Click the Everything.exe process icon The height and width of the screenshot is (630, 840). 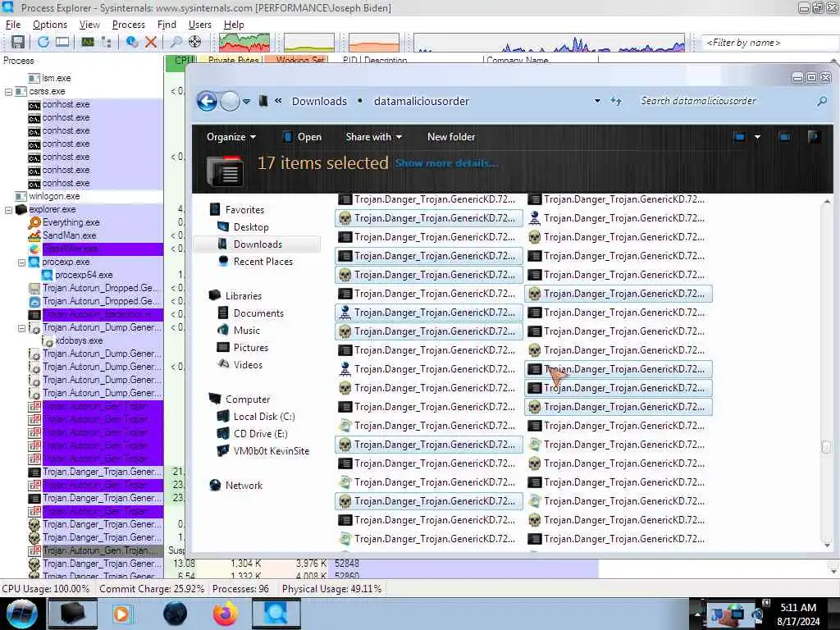click(x=34, y=222)
